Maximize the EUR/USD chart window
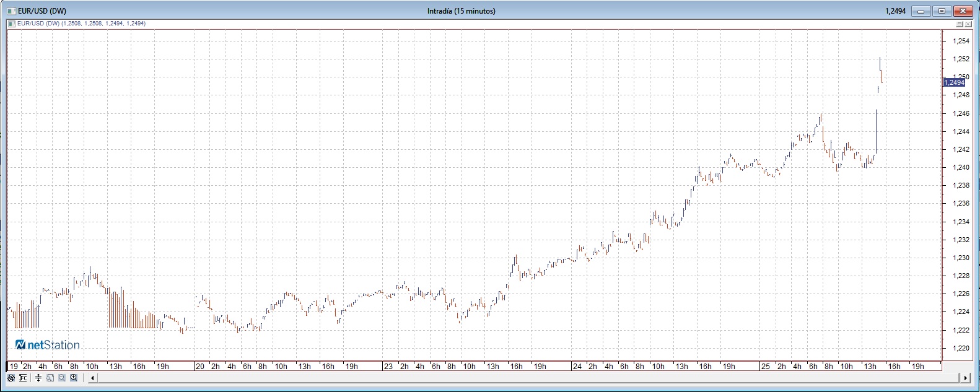The height and width of the screenshot is (392, 980). coord(942,11)
